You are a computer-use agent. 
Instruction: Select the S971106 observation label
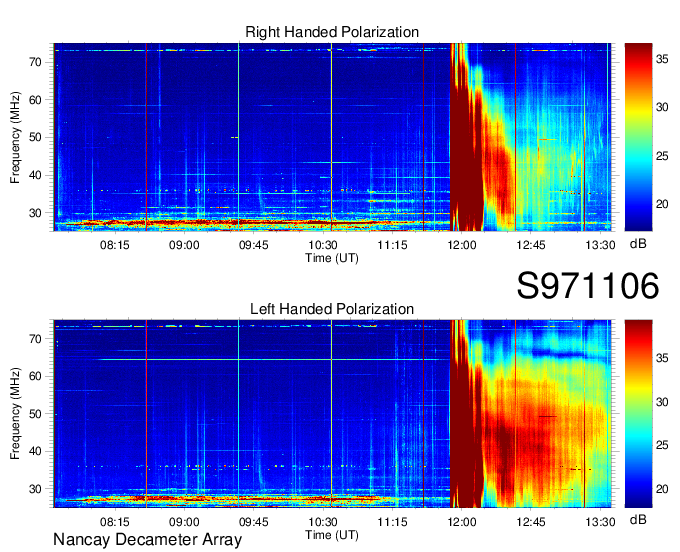point(588,286)
